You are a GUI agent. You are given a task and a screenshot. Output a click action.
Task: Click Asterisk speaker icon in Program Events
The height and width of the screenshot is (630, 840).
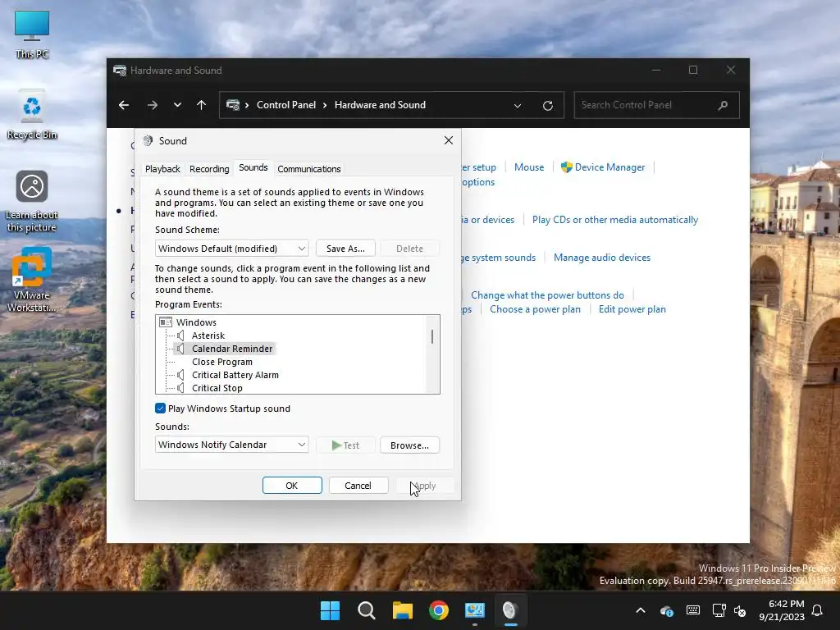click(x=181, y=336)
